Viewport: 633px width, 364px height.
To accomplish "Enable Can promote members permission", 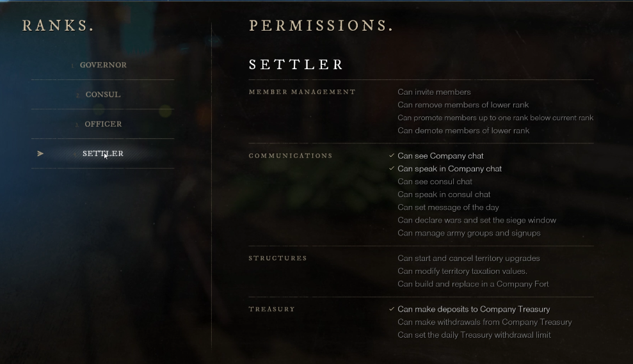I will pyautogui.click(x=495, y=118).
